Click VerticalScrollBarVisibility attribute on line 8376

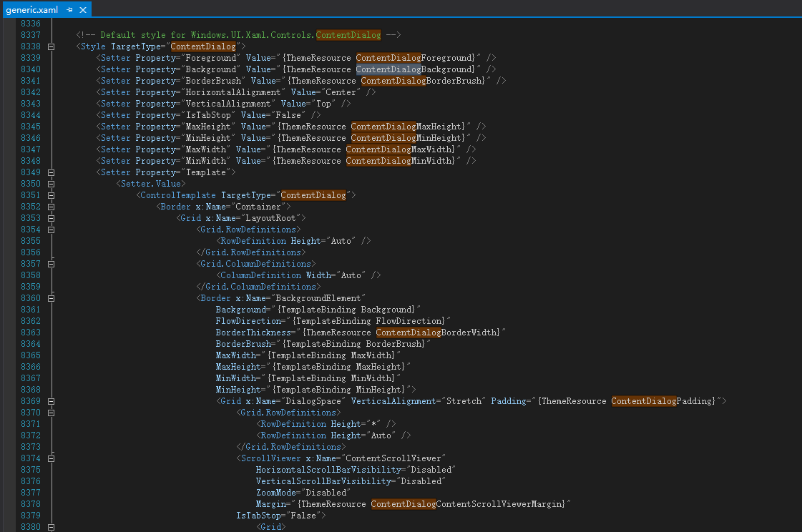pyautogui.click(x=323, y=481)
